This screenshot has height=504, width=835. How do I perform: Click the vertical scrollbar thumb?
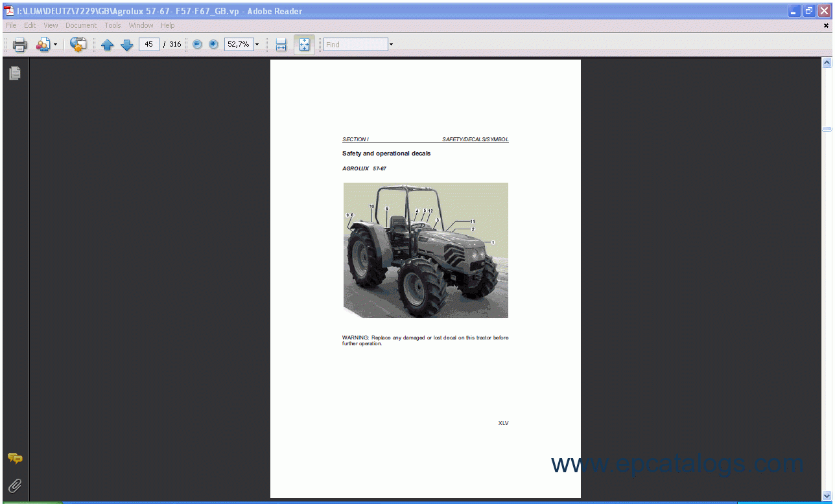point(827,129)
